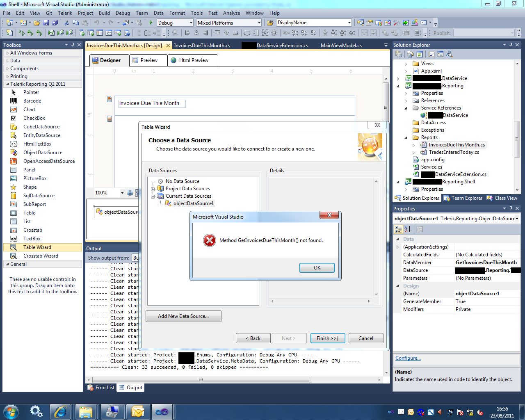Select the Table Wizard toolbox item
The width and height of the screenshot is (525, 420).
click(43, 247)
